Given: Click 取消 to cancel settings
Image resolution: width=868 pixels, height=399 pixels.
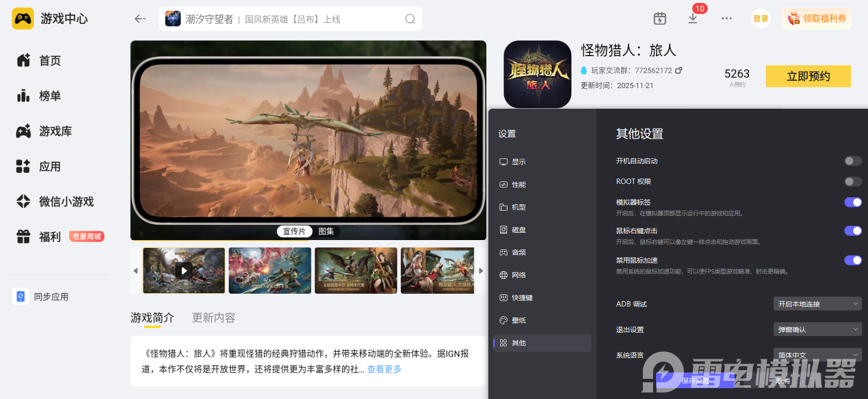Looking at the screenshot, I should pyautogui.click(x=783, y=381).
